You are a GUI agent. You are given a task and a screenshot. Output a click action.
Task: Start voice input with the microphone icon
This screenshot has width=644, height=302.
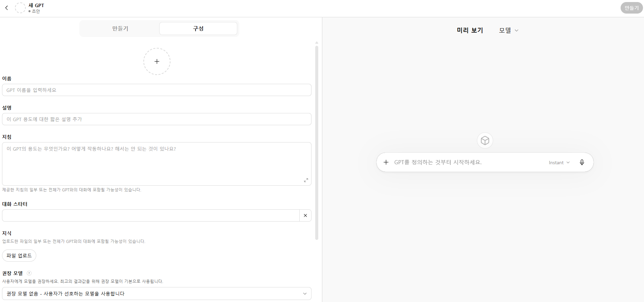(582, 162)
